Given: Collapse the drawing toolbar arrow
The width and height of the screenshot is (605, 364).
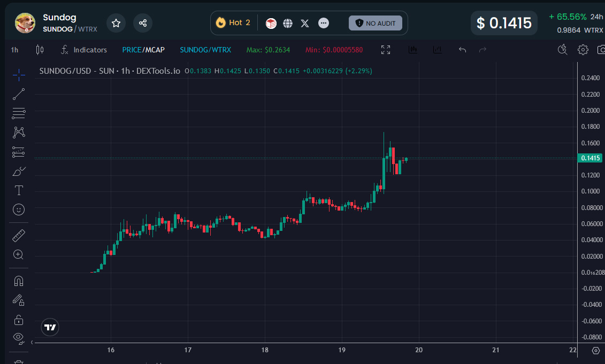Looking at the screenshot, I should tap(32, 343).
